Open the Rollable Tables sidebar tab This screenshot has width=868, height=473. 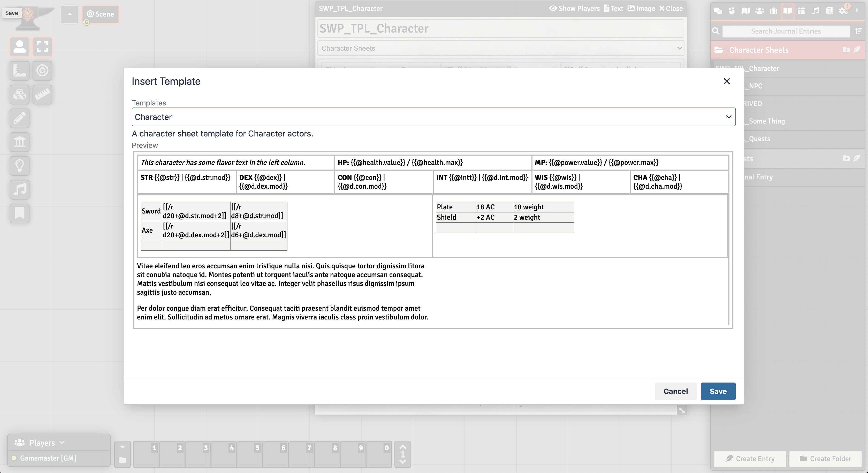tap(802, 11)
